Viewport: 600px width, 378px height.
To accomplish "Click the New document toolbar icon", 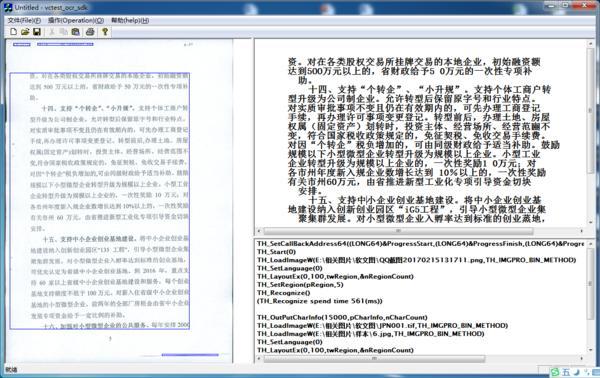I will tap(14, 32).
